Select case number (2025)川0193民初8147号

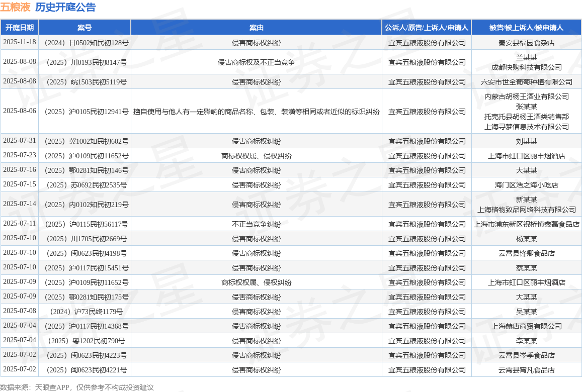tap(87, 62)
